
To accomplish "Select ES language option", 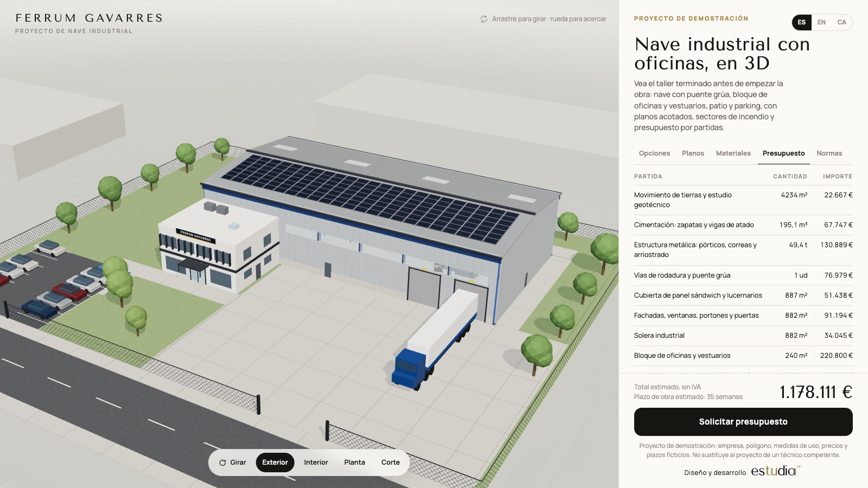I will pyautogui.click(x=802, y=22).
